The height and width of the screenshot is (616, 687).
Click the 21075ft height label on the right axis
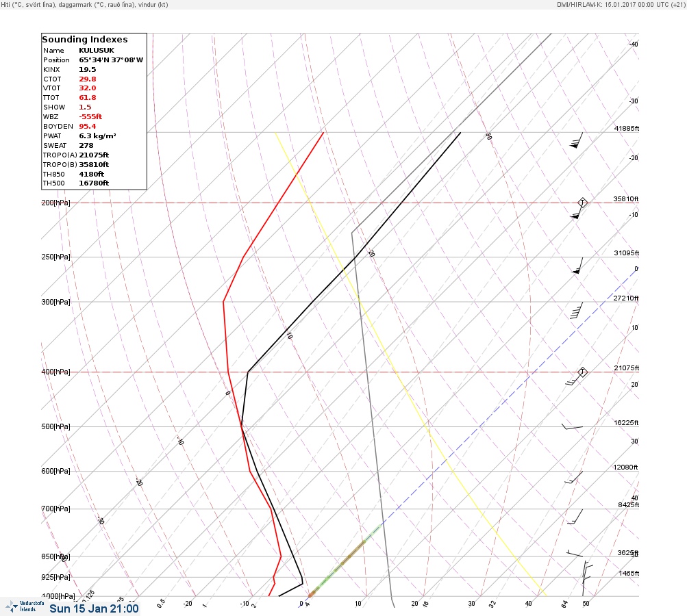tap(627, 368)
